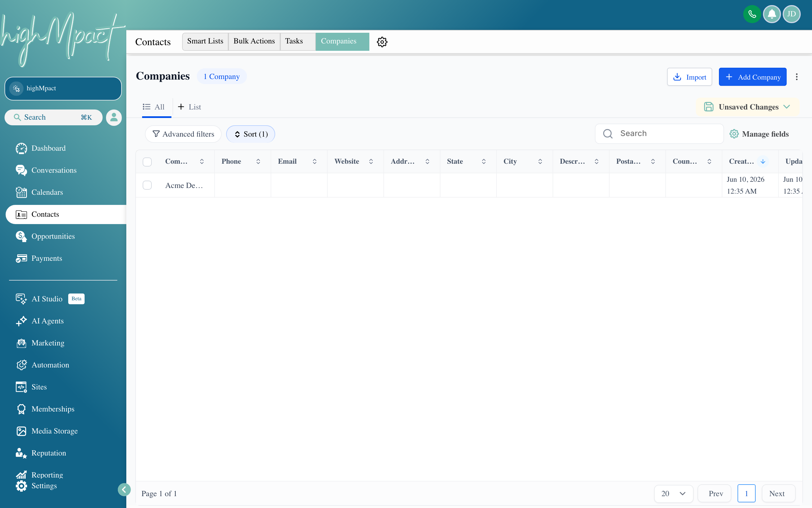Select the All list view tab
The height and width of the screenshot is (508, 812).
[154, 107]
